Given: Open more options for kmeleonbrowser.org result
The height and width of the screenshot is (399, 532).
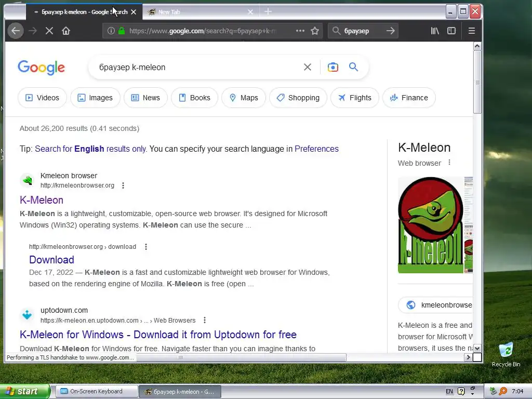Looking at the screenshot, I should tap(123, 185).
